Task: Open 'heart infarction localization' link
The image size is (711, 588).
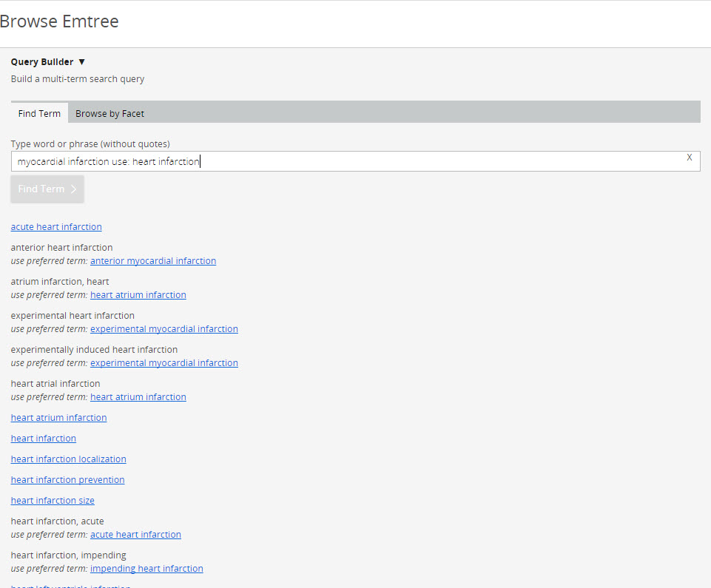Action: [x=68, y=459]
